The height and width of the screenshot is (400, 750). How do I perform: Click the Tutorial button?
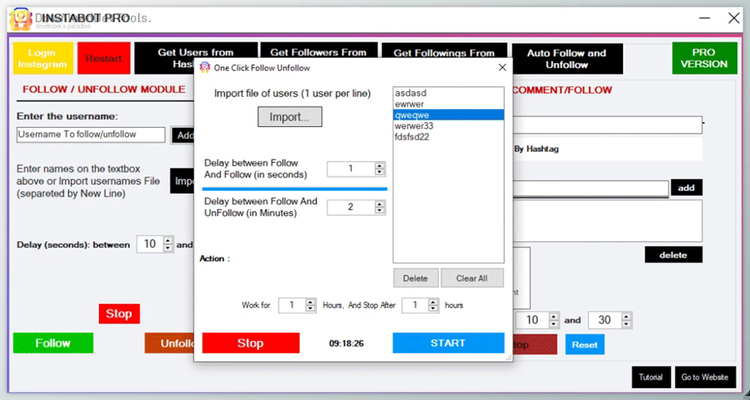651,377
